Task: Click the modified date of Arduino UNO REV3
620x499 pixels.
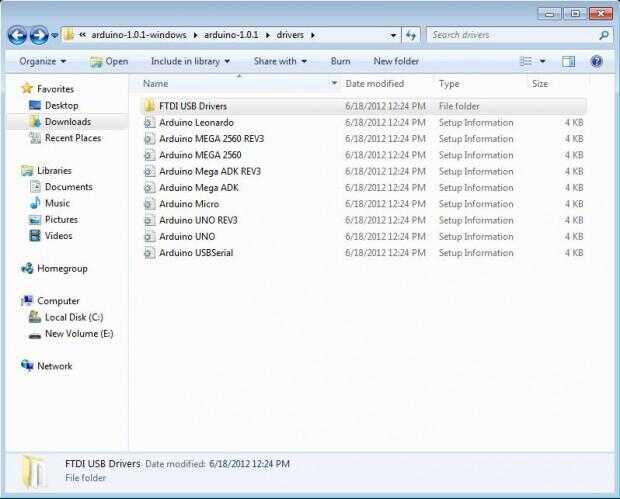Action: (385, 220)
